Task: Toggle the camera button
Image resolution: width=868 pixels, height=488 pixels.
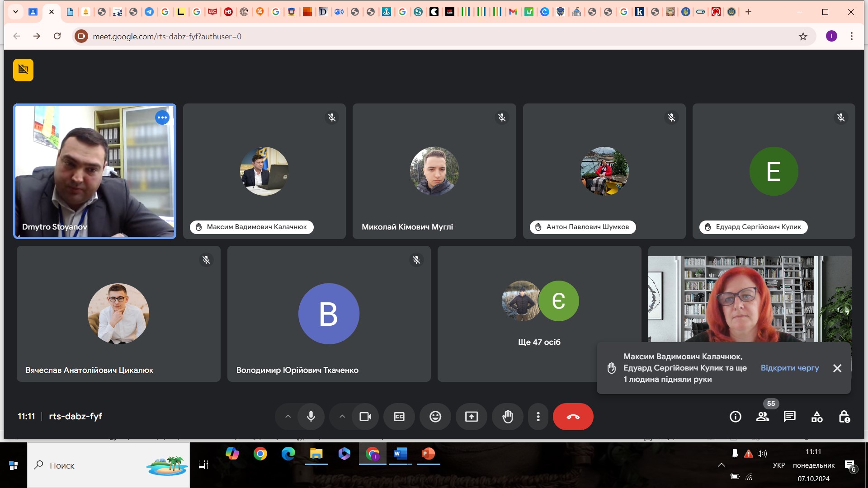Action: pos(365,417)
